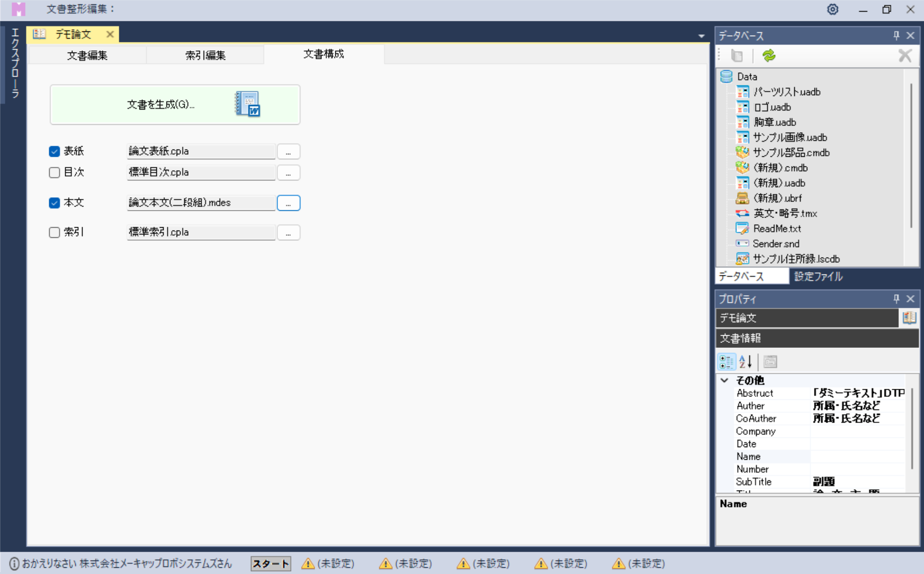Image resolution: width=924 pixels, height=574 pixels.
Task: Click the 文書を生成(G)... button
Action: coord(175,105)
